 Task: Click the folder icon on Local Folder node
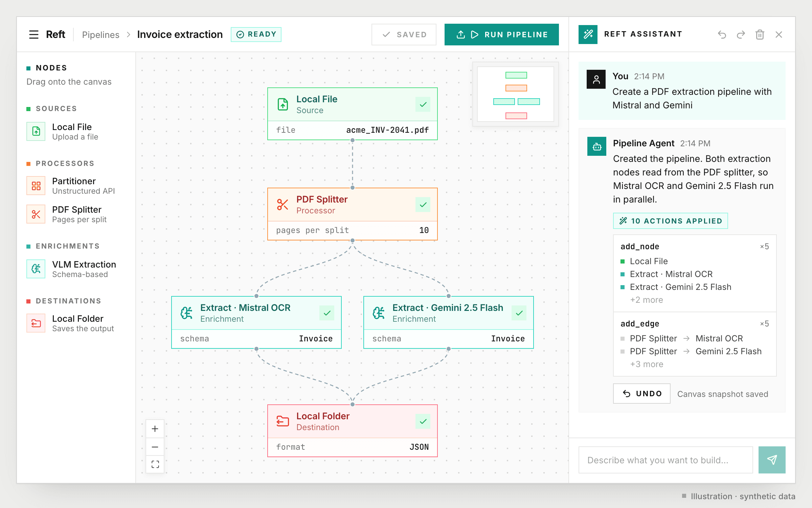[x=283, y=421]
